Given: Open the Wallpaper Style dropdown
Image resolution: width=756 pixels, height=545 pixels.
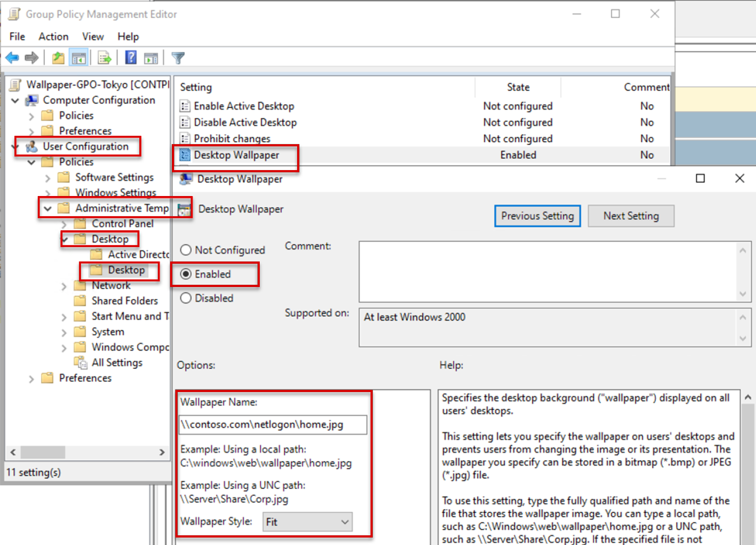Looking at the screenshot, I should pyautogui.click(x=307, y=522).
